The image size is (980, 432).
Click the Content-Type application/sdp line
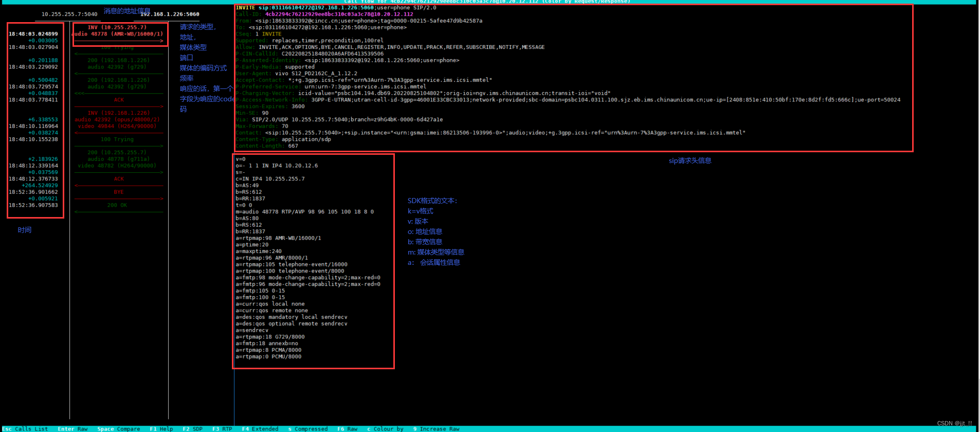click(283, 139)
